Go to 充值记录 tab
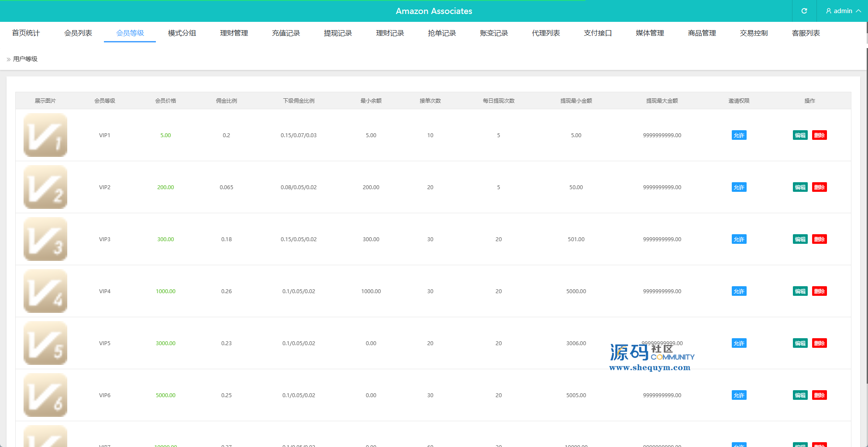 point(286,33)
